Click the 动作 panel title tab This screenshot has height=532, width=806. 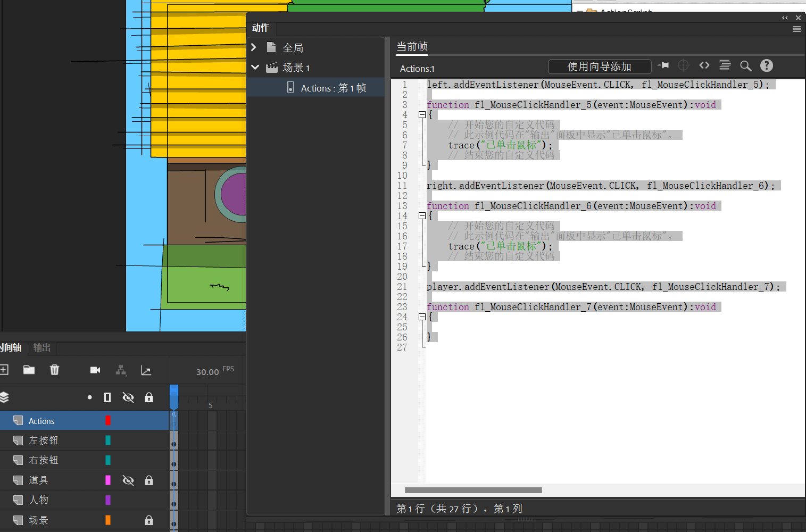(x=261, y=28)
